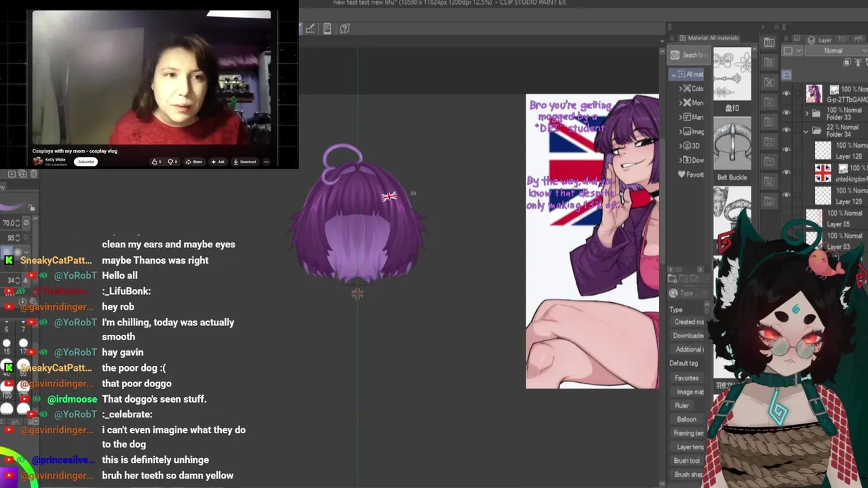Click the import sub tool icon on the left panel
This screenshot has height=488, width=868.
pos(12,174)
